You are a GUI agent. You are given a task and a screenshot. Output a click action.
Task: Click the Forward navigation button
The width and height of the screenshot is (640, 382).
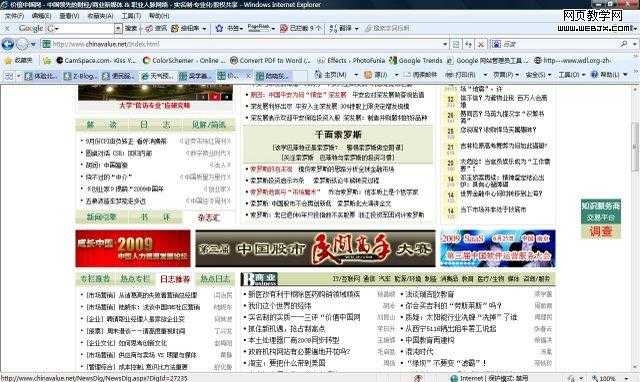22,44
